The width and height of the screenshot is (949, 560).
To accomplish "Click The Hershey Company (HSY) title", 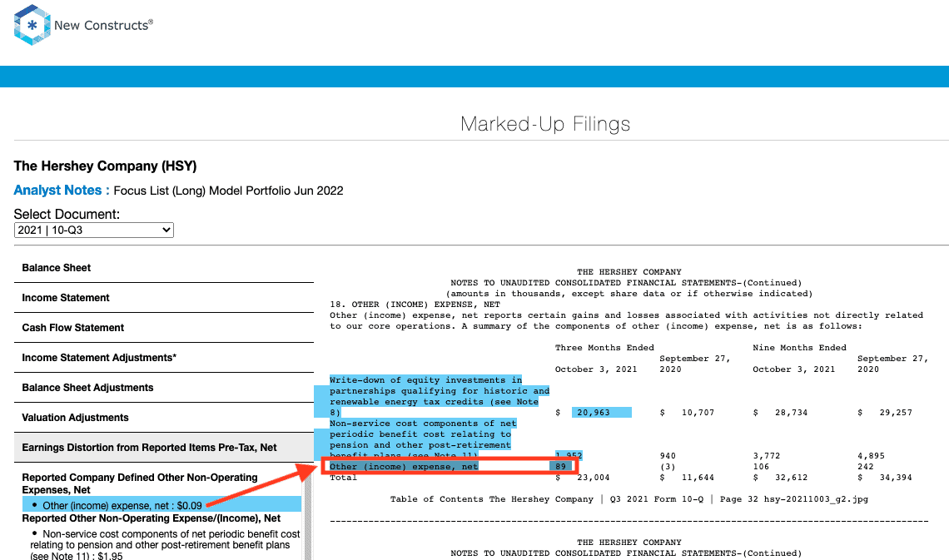I will [106, 166].
